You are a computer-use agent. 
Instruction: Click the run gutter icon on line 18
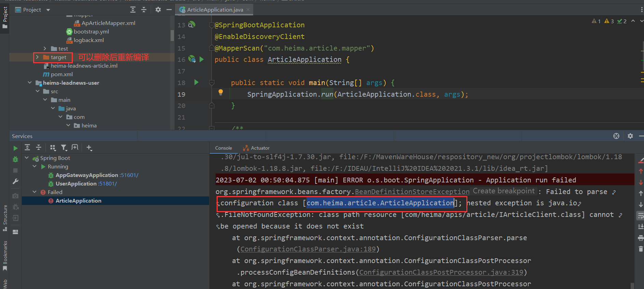196,82
